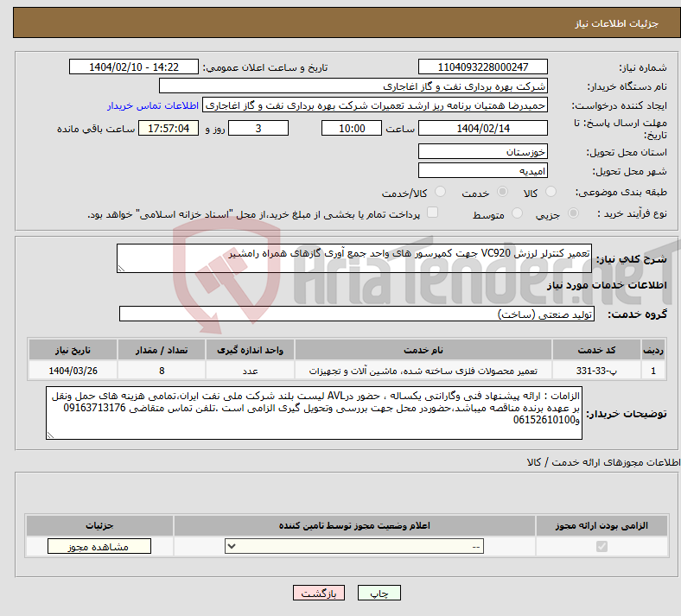Click the service code cell پ-33-331
This screenshot has height=616, width=681.
point(596,371)
